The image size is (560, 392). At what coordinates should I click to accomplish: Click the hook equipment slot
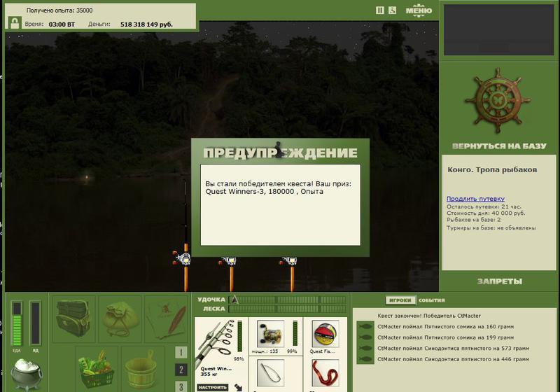coord(270,373)
